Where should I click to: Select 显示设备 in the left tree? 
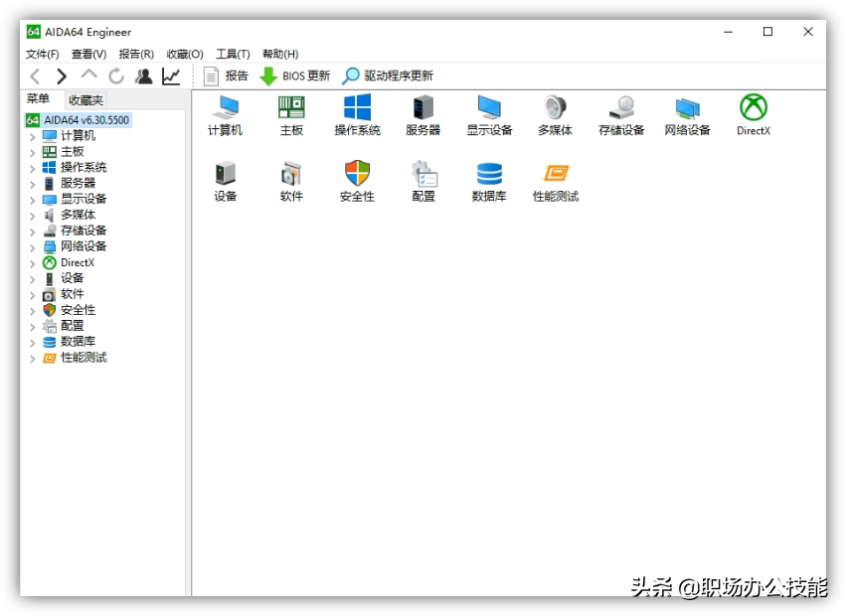point(84,199)
